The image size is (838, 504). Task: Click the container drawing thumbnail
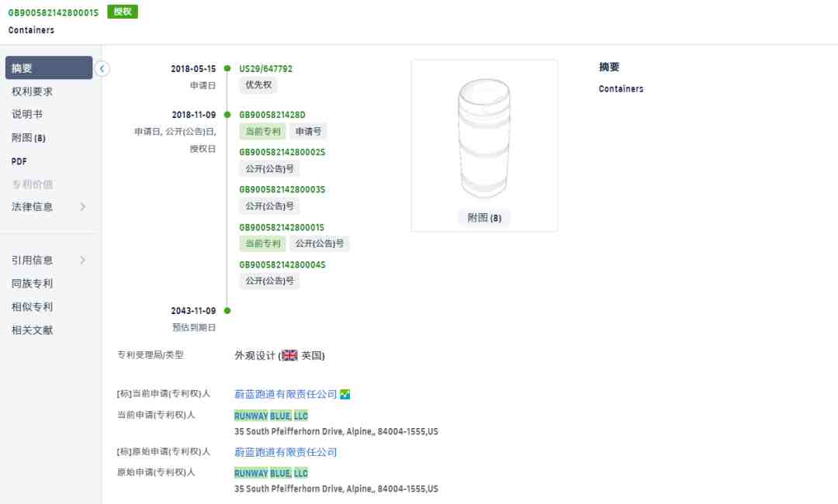(484, 140)
